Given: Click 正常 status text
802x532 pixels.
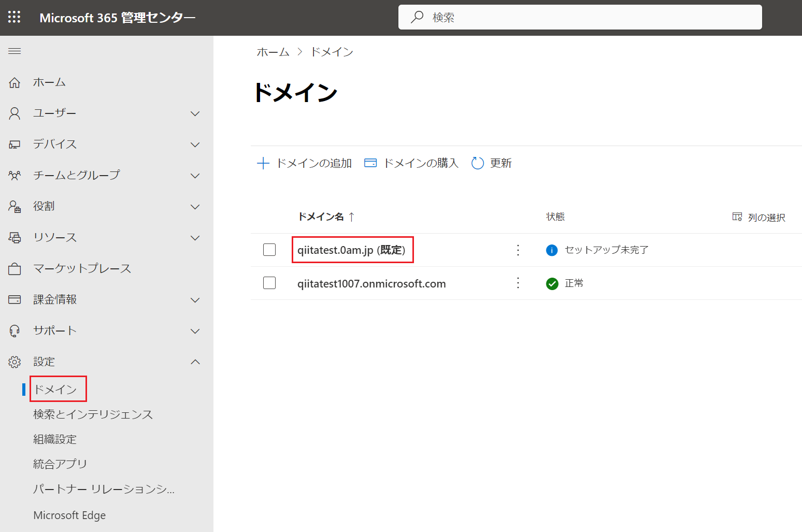Looking at the screenshot, I should [x=574, y=283].
